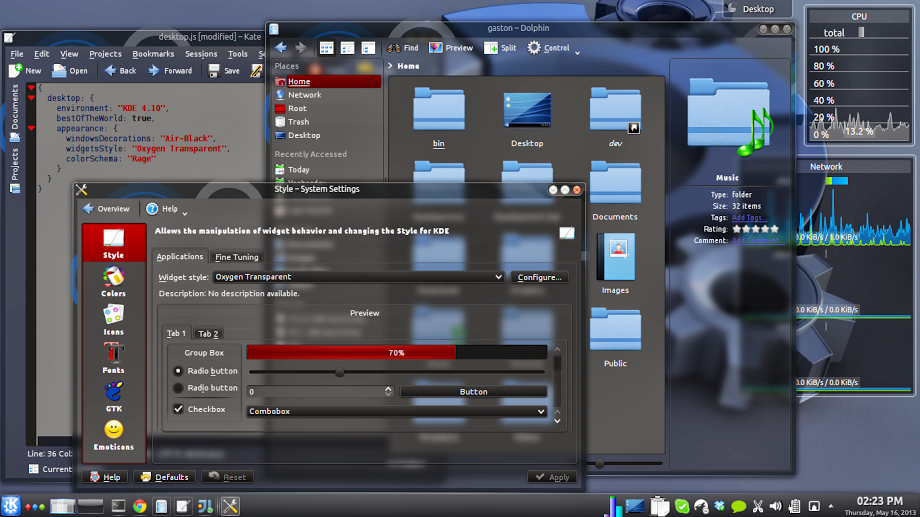
Task: Go Forward in Kate toolbar
Action: click(170, 70)
